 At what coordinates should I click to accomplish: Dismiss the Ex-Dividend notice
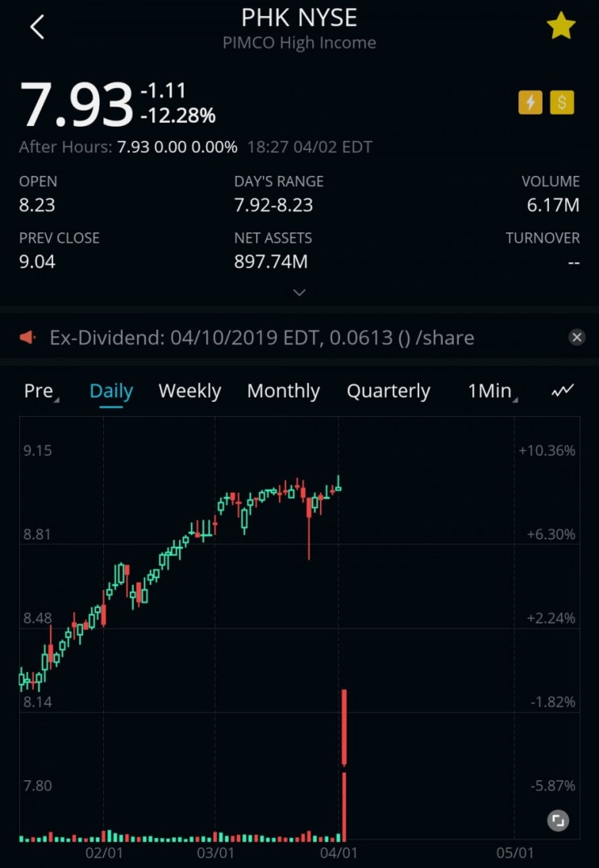click(x=577, y=337)
